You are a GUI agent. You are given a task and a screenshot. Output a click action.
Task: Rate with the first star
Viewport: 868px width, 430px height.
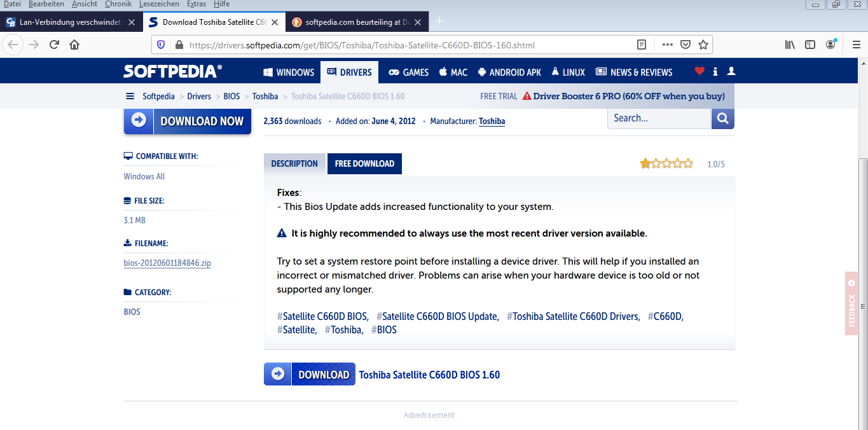click(x=645, y=163)
